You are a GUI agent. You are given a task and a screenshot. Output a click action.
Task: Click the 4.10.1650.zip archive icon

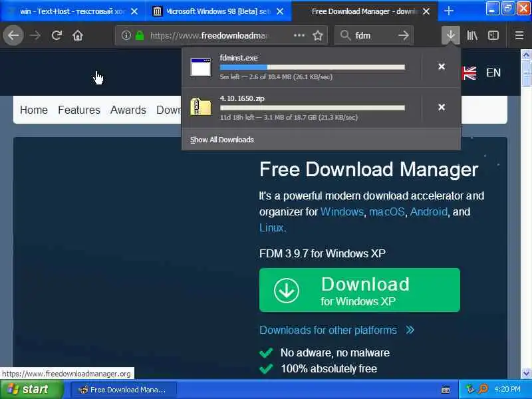201,107
